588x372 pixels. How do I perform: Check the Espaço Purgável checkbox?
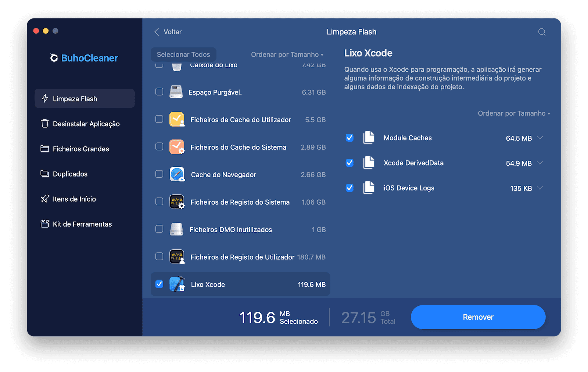click(x=159, y=92)
